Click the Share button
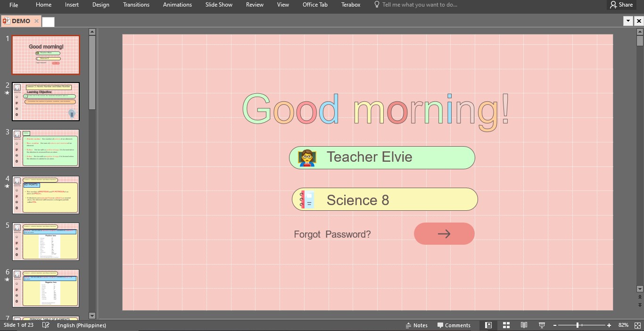This screenshot has height=331, width=644. 620,5
